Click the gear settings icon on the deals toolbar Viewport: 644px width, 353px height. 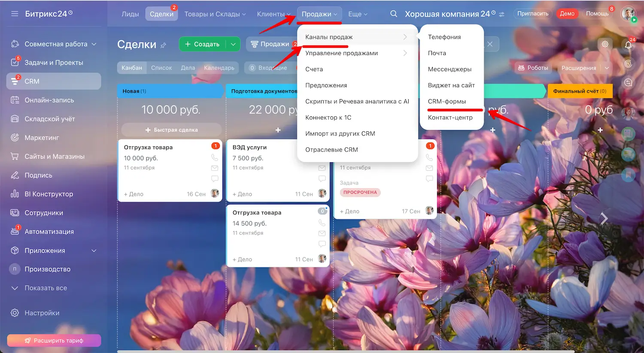tap(605, 44)
